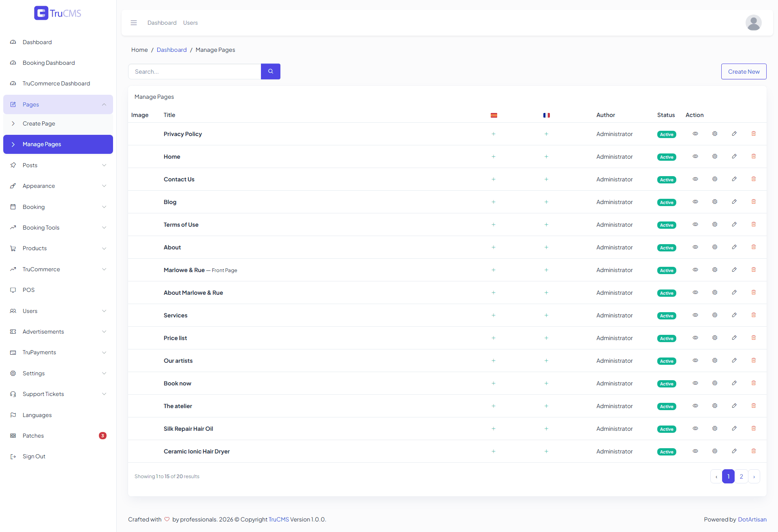This screenshot has width=778, height=532.
Task: Open Create Page submenu item
Action: coord(58,123)
